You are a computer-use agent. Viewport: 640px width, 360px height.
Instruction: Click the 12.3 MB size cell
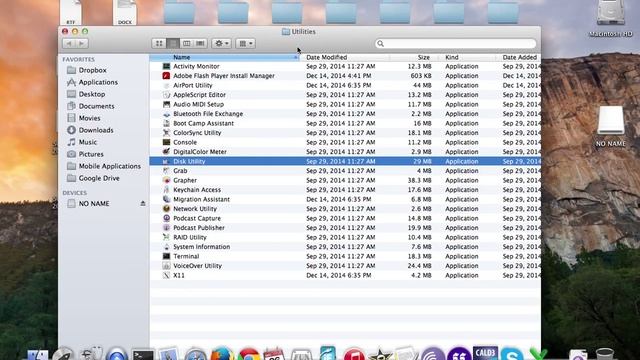coord(419,66)
